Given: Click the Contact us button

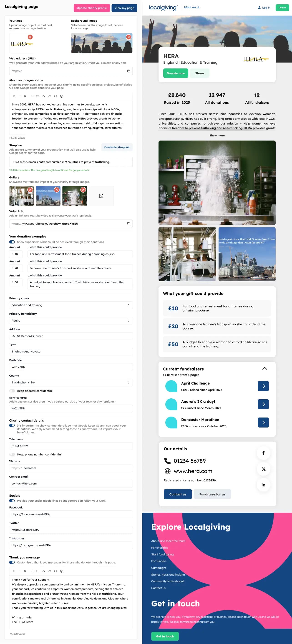Looking at the screenshot, I should [178, 495].
